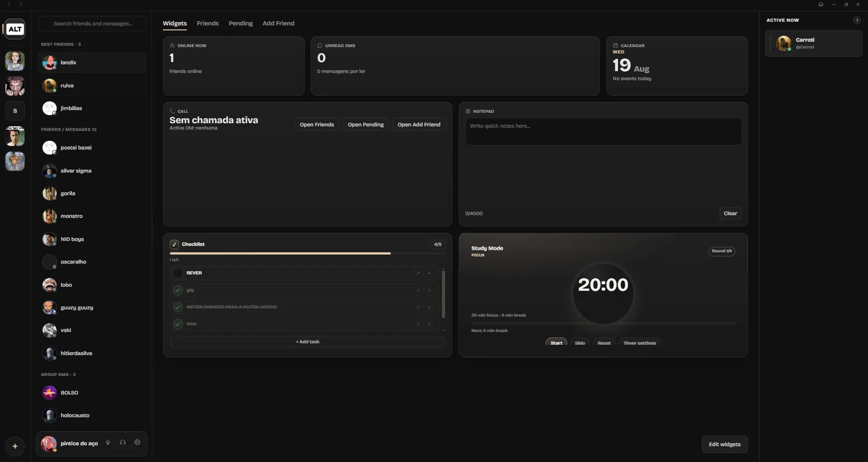Edit the METER DINHEIRO task pencil icon
This screenshot has width=868, height=462.
click(x=418, y=307)
